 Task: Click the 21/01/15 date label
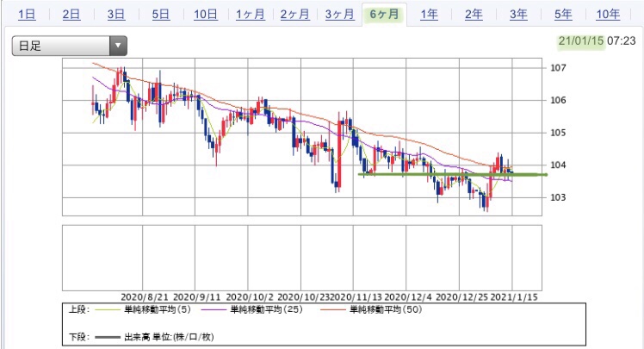581,41
